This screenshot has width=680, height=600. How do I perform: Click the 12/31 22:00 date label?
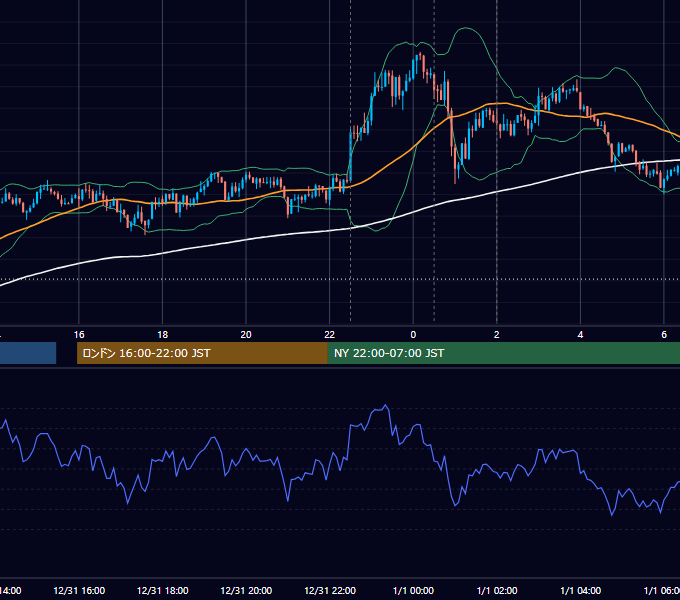[x=330, y=591]
